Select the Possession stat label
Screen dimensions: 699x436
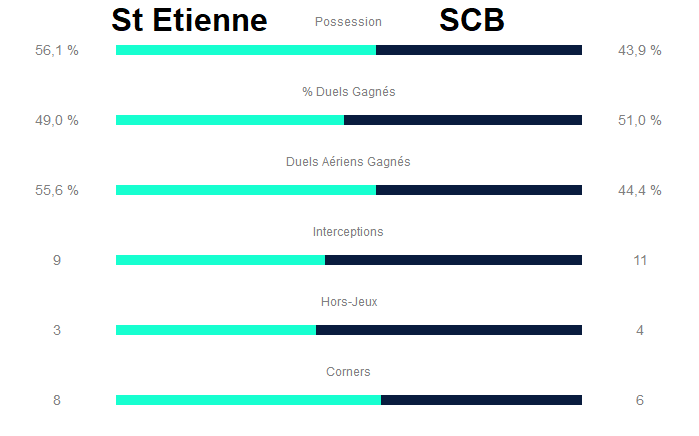tap(348, 22)
